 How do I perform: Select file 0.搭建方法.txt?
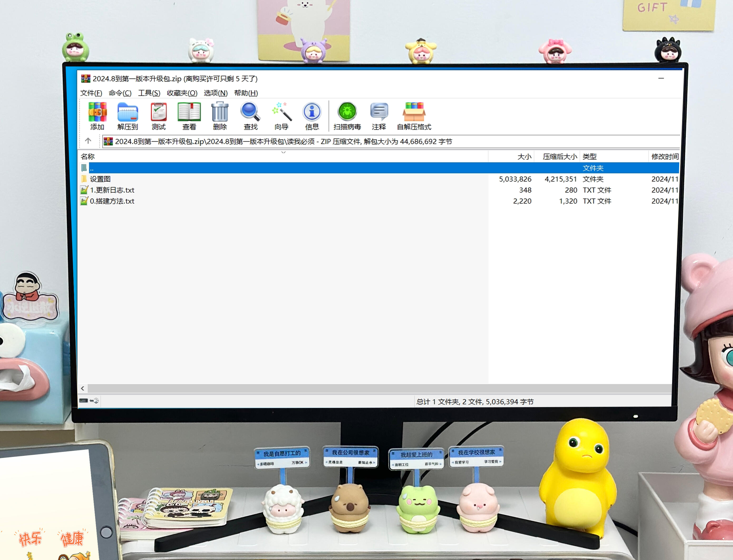(112, 201)
